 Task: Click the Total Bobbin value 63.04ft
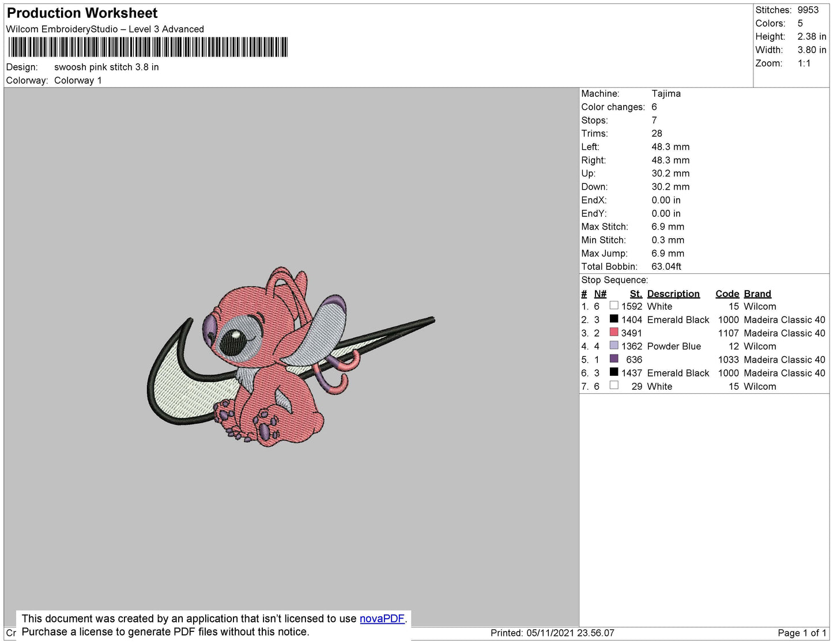pyautogui.click(x=666, y=266)
